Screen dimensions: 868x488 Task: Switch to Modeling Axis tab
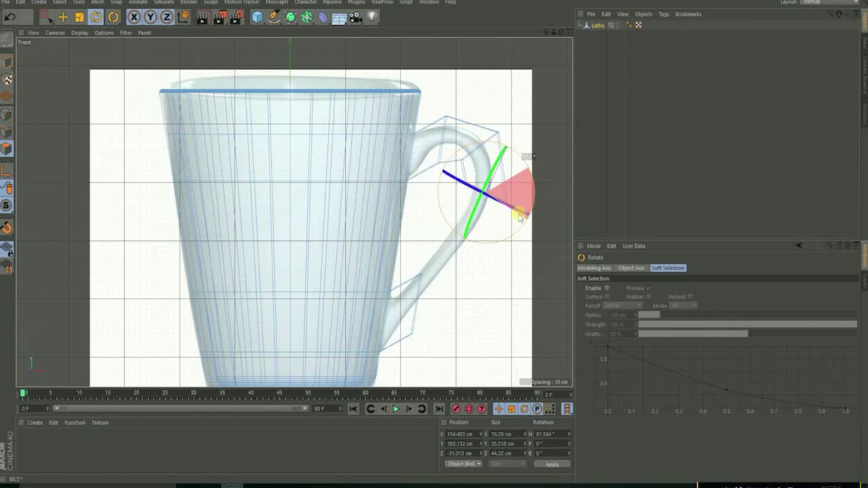point(594,268)
